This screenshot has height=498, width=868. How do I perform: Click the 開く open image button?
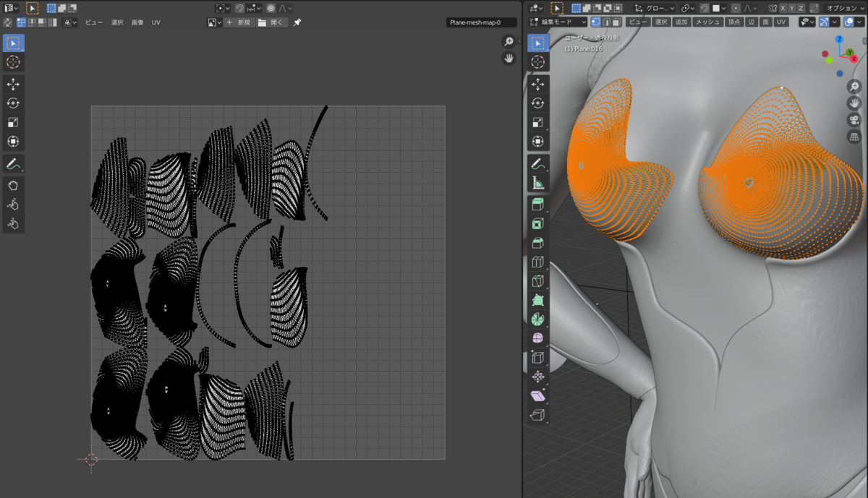point(272,22)
